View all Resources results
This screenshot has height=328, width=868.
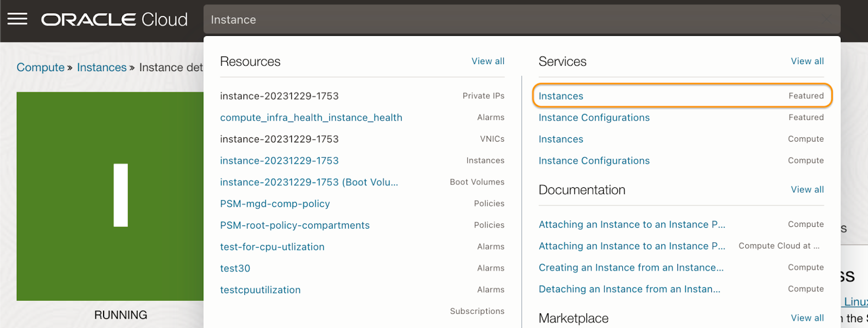point(488,61)
